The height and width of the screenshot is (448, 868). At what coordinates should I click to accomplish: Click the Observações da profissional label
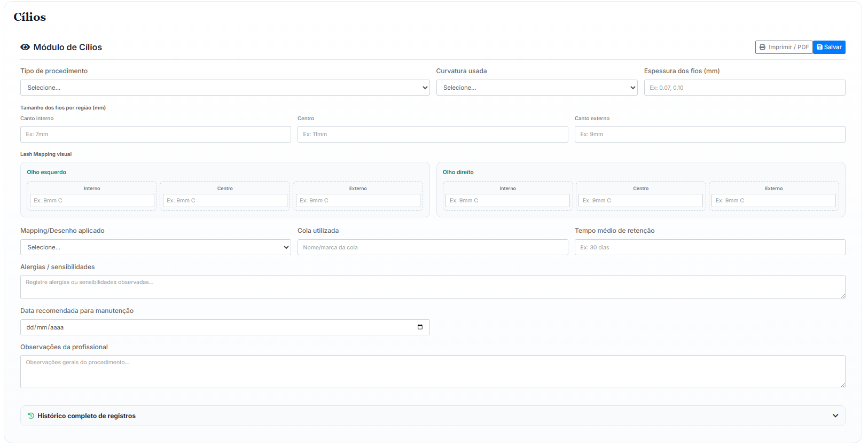[x=64, y=347]
